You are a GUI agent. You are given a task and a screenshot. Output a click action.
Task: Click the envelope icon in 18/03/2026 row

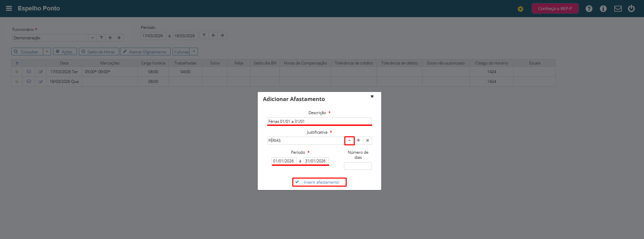pyautogui.click(x=29, y=81)
